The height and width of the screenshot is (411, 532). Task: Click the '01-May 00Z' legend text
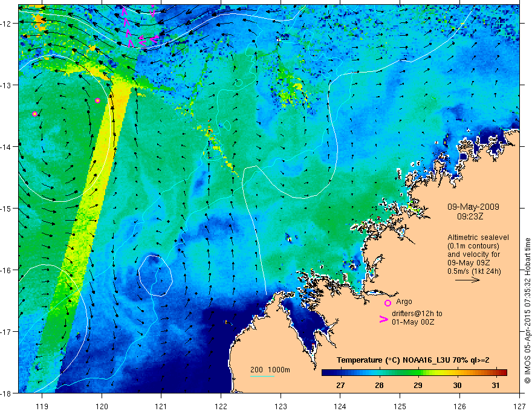(412, 322)
